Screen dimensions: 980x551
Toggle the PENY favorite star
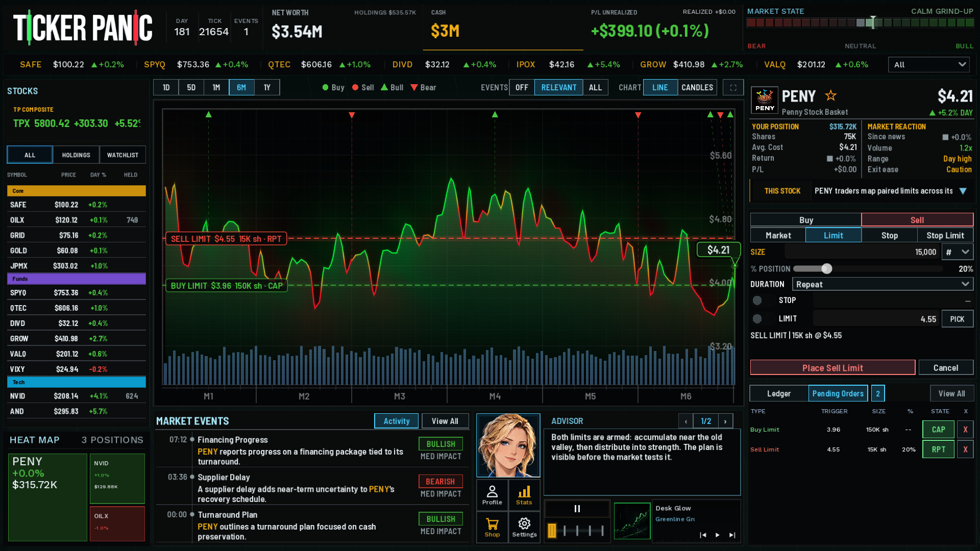point(831,95)
